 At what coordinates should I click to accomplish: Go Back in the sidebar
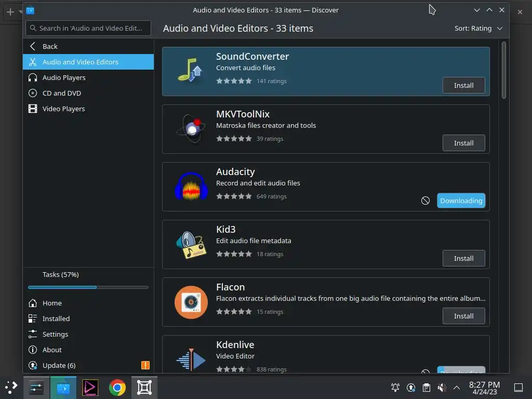(88, 46)
